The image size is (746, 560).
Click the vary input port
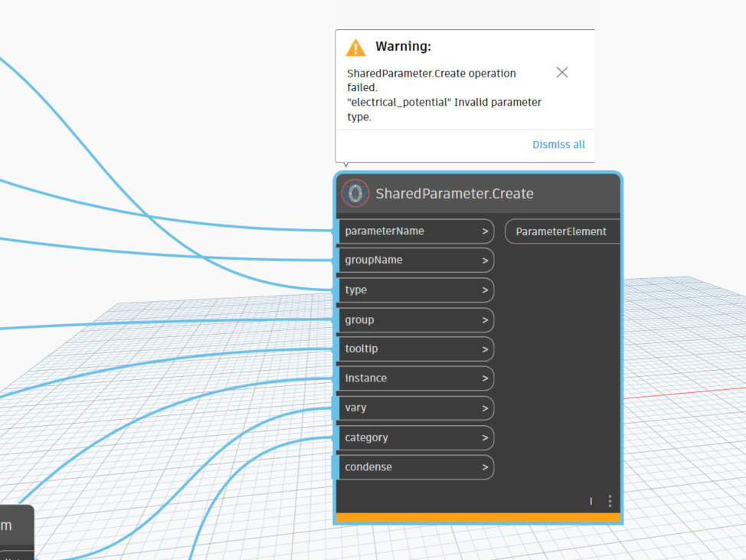point(415,408)
